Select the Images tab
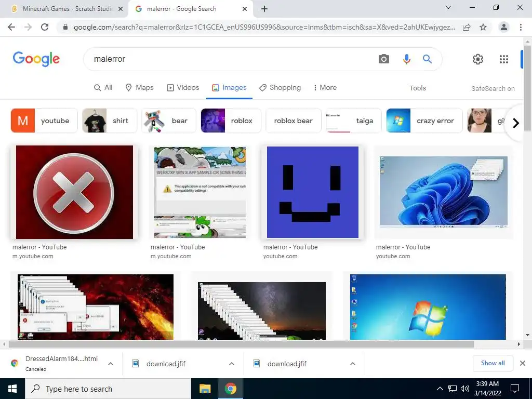 (229, 87)
